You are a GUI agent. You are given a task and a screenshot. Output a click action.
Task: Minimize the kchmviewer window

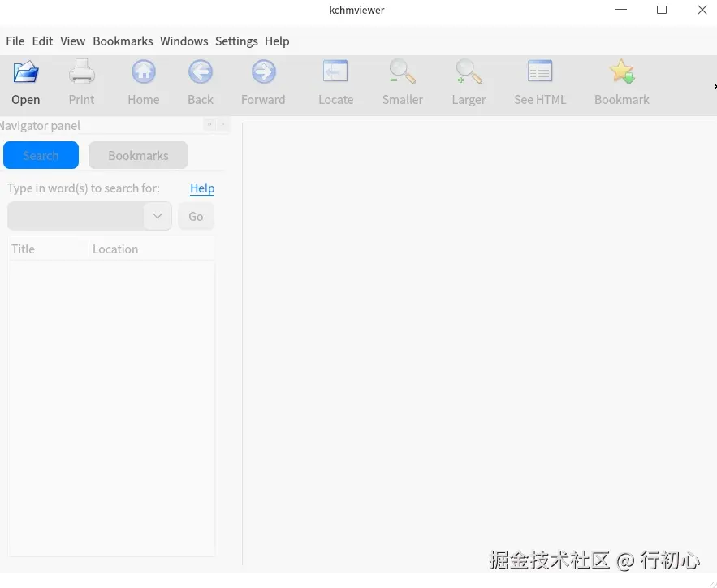click(x=621, y=10)
